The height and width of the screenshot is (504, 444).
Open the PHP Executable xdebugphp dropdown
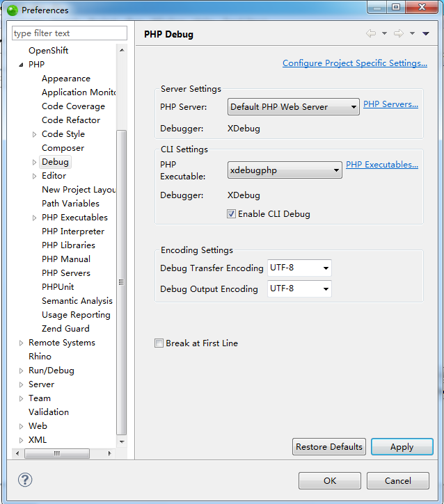click(285, 170)
